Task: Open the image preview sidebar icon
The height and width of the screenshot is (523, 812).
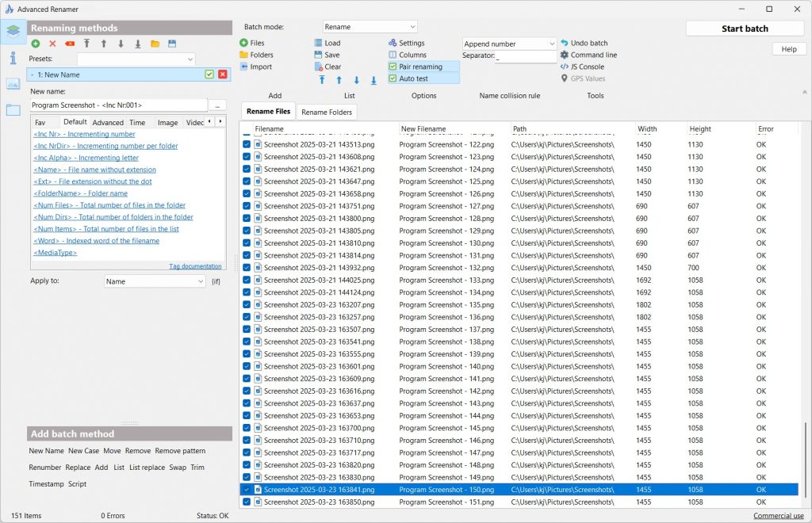Action: point(13,84)
